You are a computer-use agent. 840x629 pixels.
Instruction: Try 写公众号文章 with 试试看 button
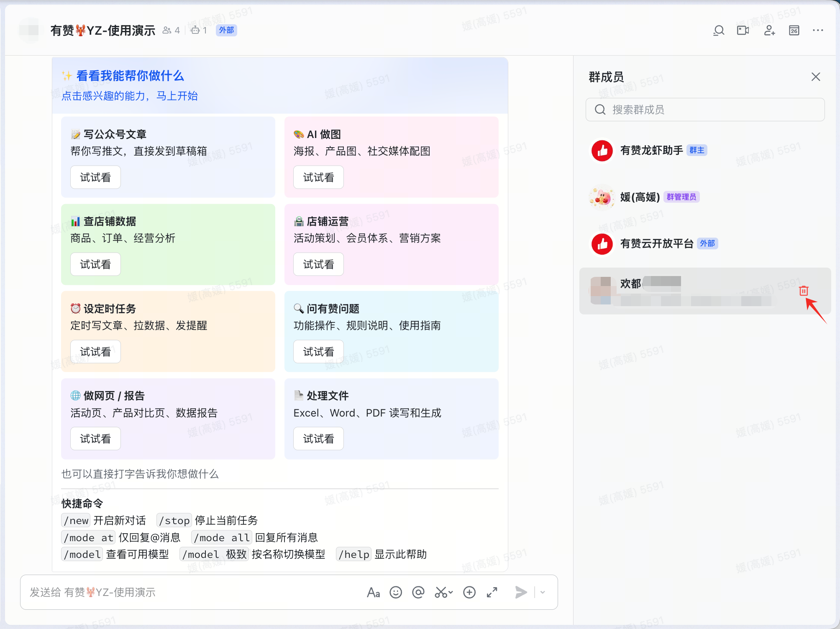pos(95,177)
